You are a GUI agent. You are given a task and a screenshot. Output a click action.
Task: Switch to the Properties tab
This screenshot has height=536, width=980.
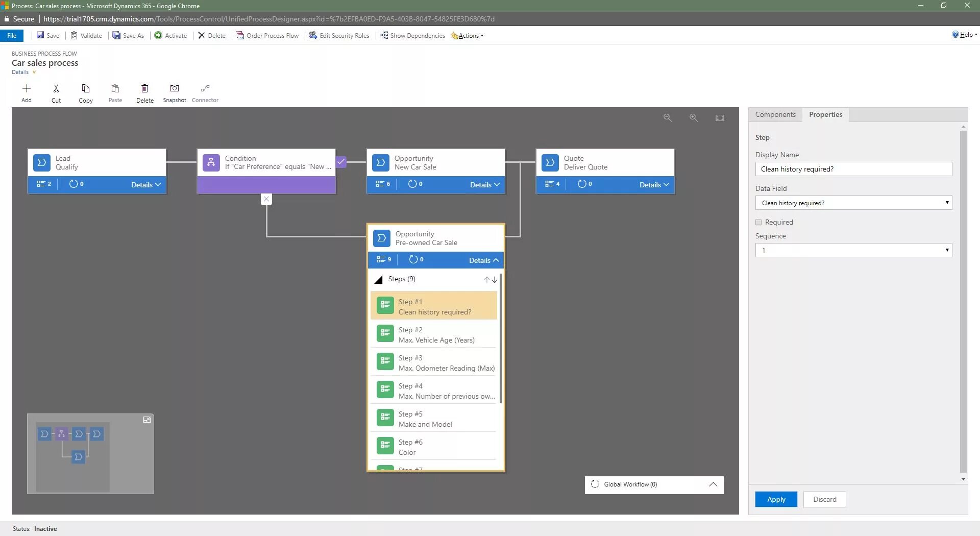(825, 114)
